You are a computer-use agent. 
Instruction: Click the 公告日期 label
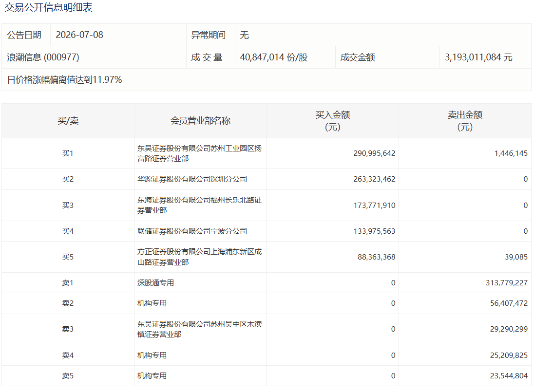(x=24, y=35)
